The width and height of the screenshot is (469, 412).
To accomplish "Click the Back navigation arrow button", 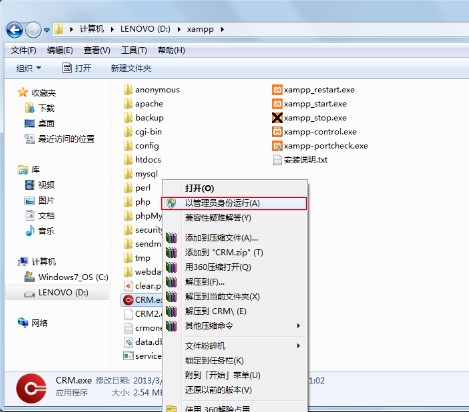I will [14, 30].
